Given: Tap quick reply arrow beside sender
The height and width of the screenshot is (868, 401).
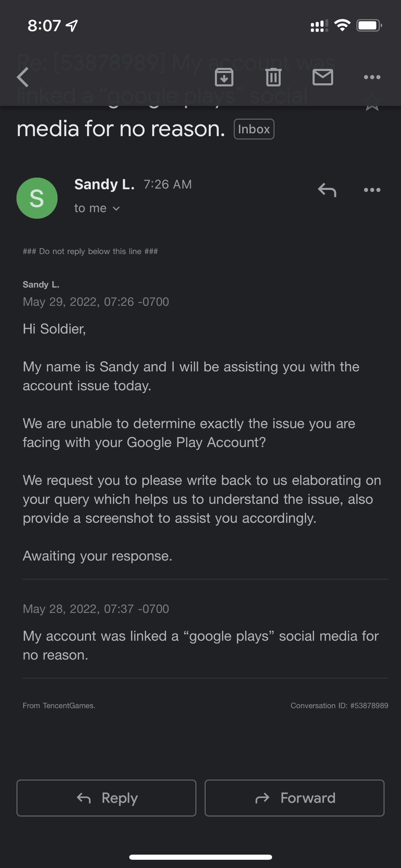Looking at the screenshot, I should tap(327, 190).
